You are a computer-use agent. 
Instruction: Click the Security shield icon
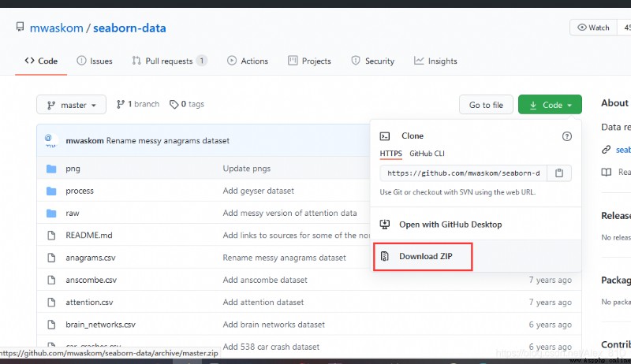[356, 61]
